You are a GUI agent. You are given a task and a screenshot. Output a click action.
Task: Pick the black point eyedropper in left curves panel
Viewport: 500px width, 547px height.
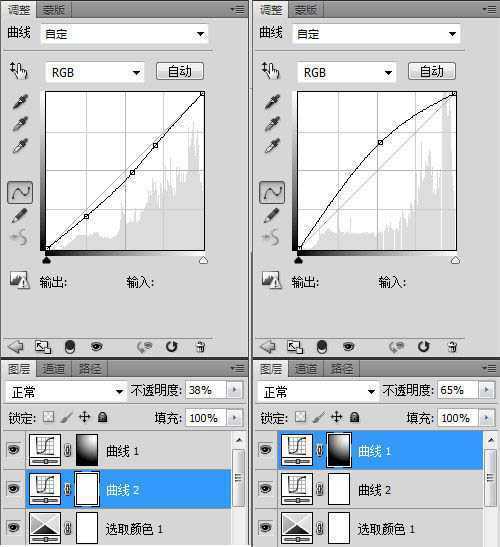[20, 102]
